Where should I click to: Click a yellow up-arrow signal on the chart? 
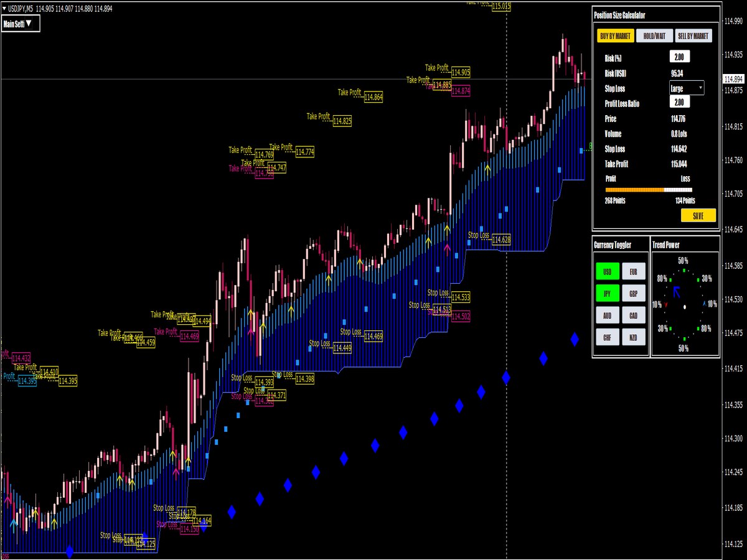coord(446,228)
